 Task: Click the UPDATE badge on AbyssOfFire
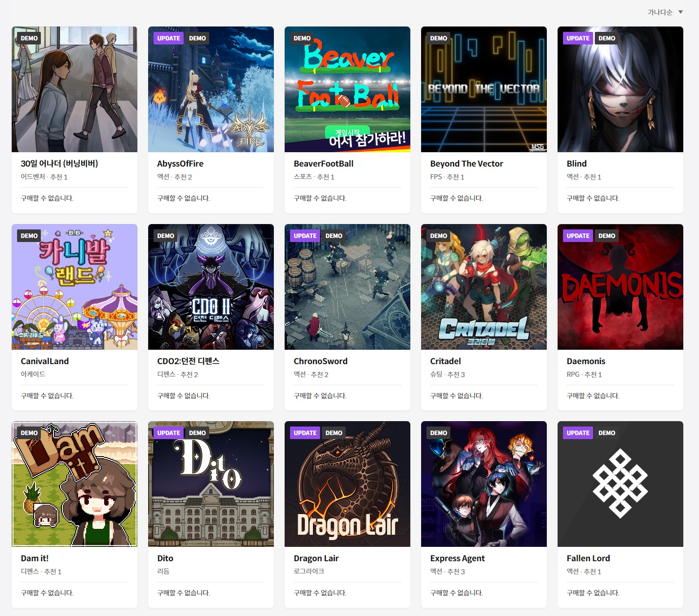[x=168, y=38]
